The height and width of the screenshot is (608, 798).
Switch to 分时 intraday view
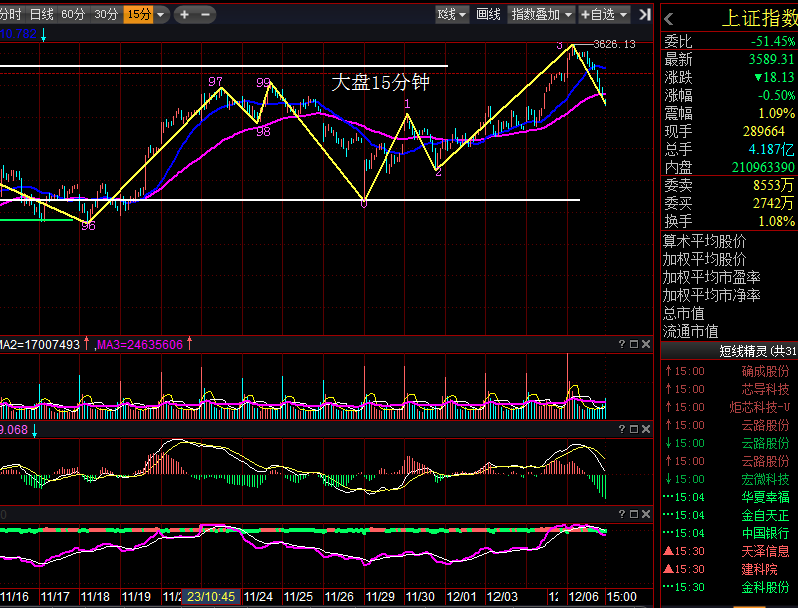[10, 14]
